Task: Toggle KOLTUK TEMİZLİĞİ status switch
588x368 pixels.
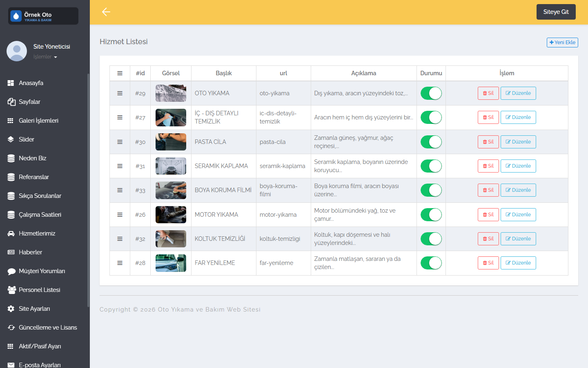Action: click(431, 239)
